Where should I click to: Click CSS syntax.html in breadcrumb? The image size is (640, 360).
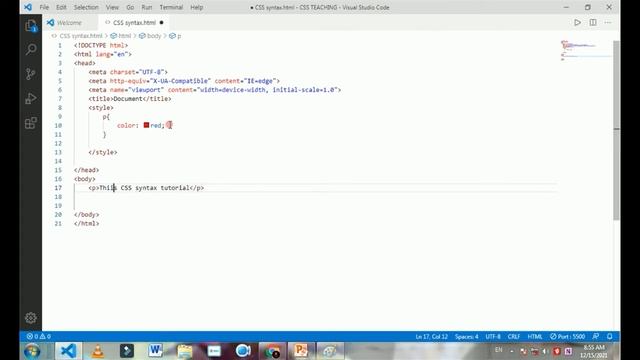pos(81,36)
